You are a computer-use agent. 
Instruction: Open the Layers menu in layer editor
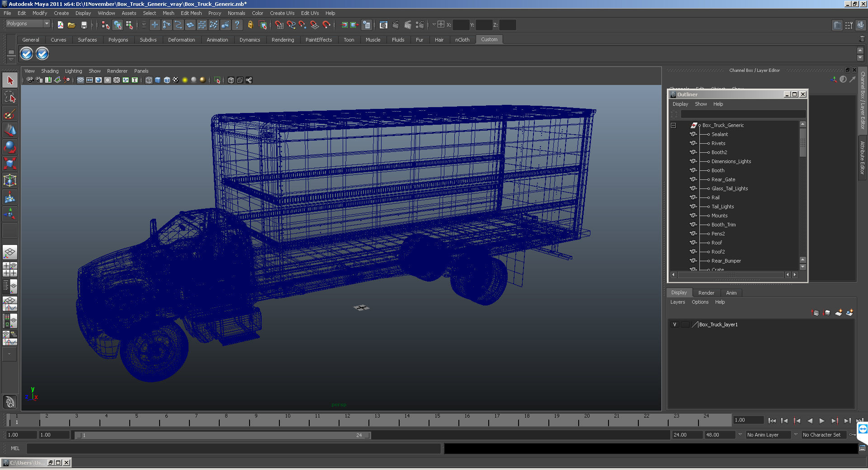point(677,302)
